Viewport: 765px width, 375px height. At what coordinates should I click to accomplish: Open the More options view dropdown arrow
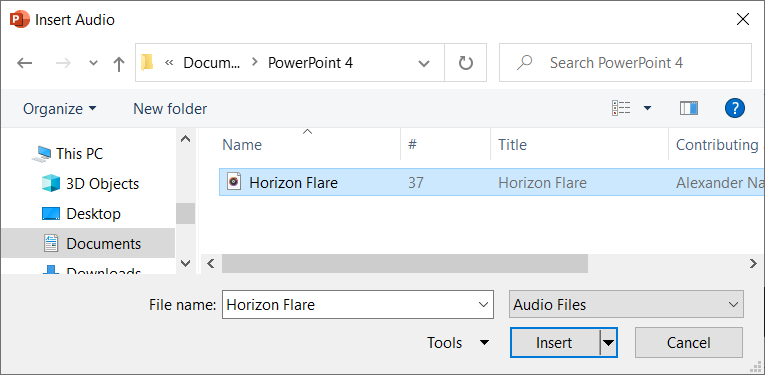(x=647, y=108)
